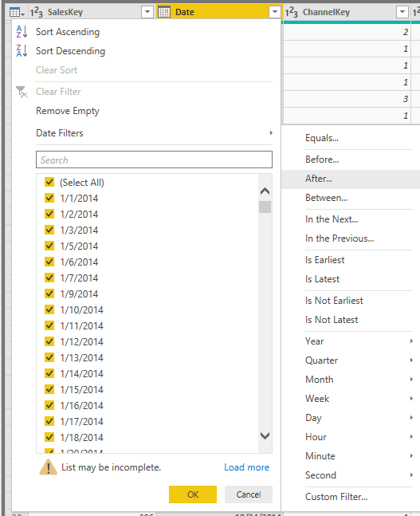Expand the Year filter submenu
Viewport: 420px width, 516px height.
(x=411, y=341)
